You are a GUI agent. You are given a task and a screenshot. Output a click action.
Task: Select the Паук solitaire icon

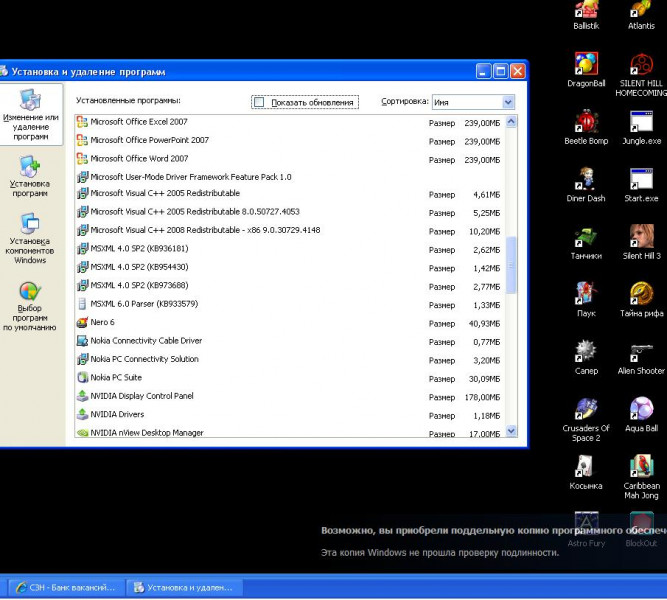click(586, 299)
